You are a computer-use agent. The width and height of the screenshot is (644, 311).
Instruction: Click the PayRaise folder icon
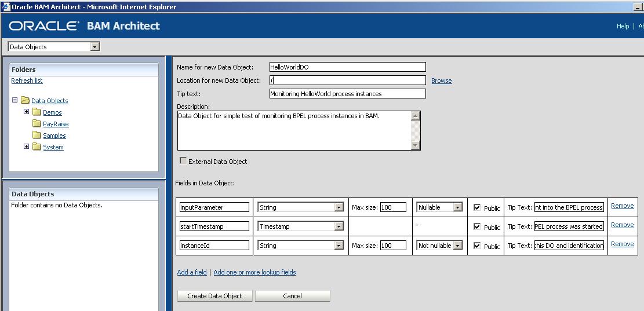coord(37,124)
